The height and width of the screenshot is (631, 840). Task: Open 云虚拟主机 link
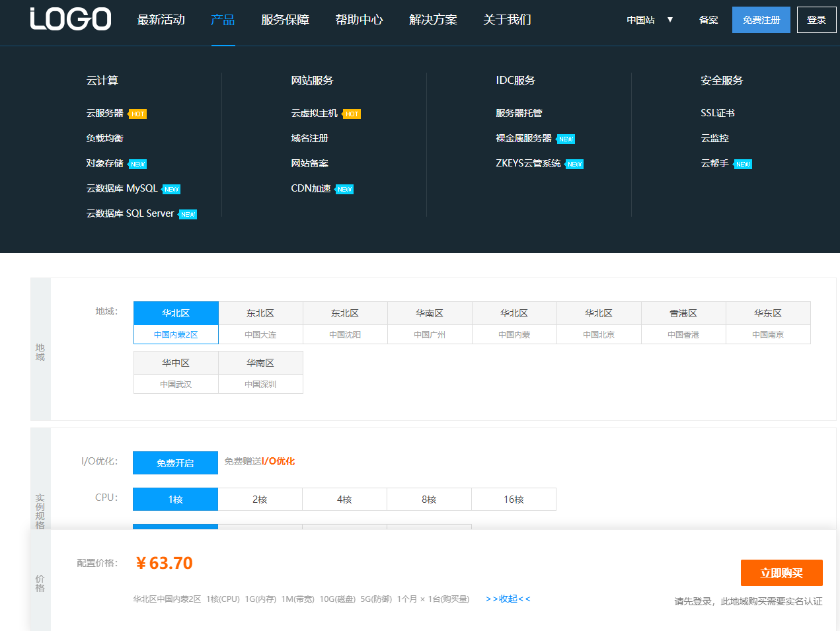(x=314, y=113)
